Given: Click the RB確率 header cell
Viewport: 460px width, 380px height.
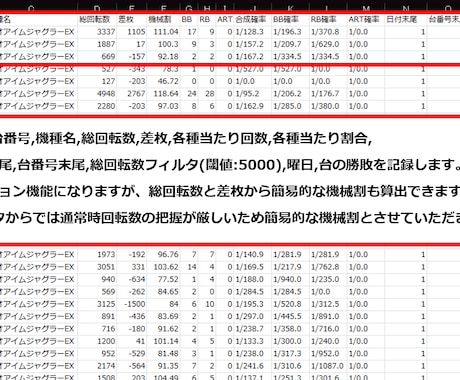Looking at the screenshot, I should coord(328,19).
